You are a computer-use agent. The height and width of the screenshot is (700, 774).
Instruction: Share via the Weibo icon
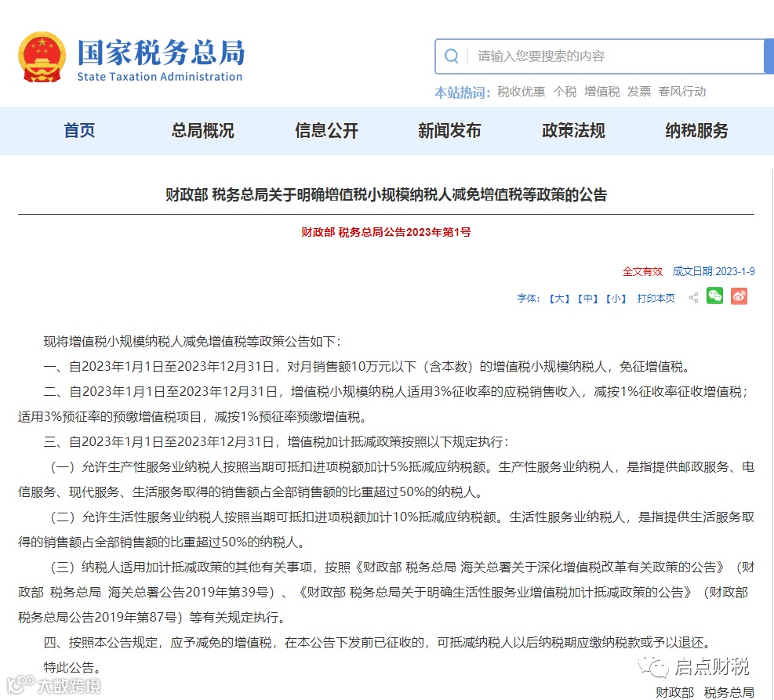(739, 296)
